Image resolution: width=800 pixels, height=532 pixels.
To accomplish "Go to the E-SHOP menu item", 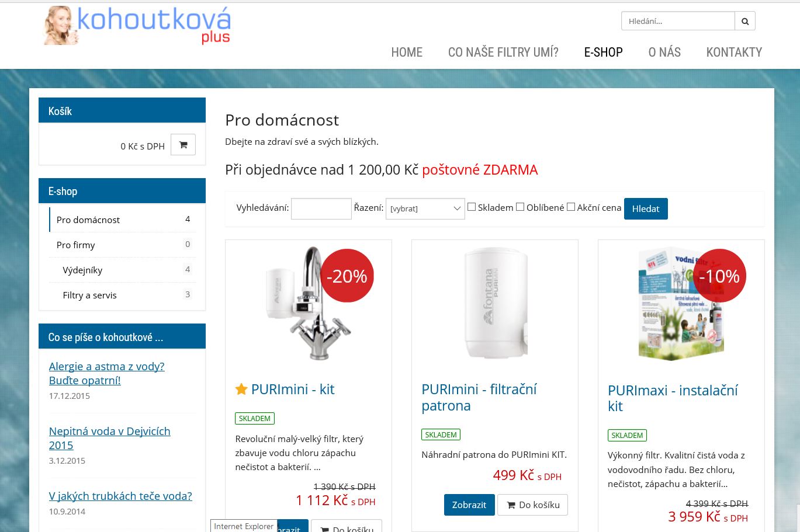I will [604, 52].
